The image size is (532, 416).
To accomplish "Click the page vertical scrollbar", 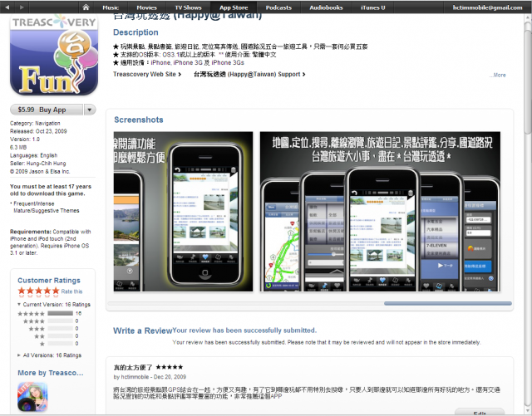I will 528,81.
